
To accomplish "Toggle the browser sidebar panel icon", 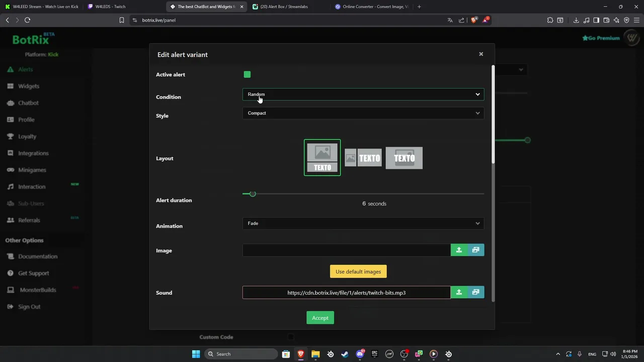I will tap(596, 20).
